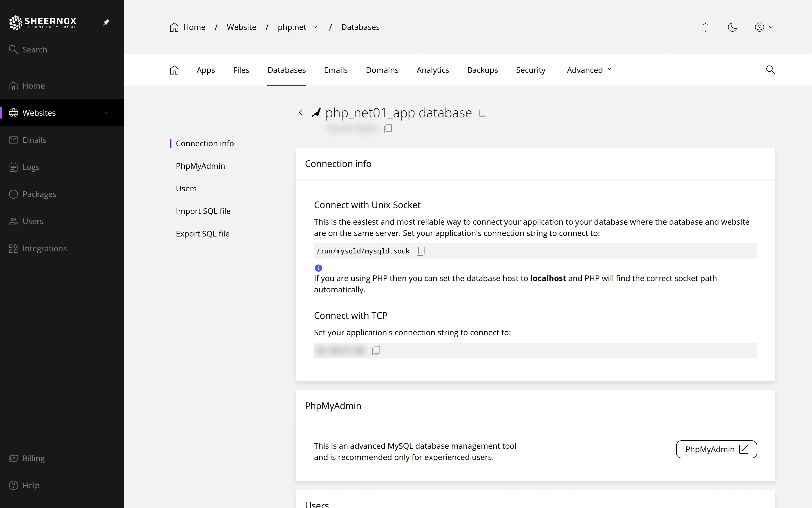Open notifications bell icon

click(x=705, y=27)
